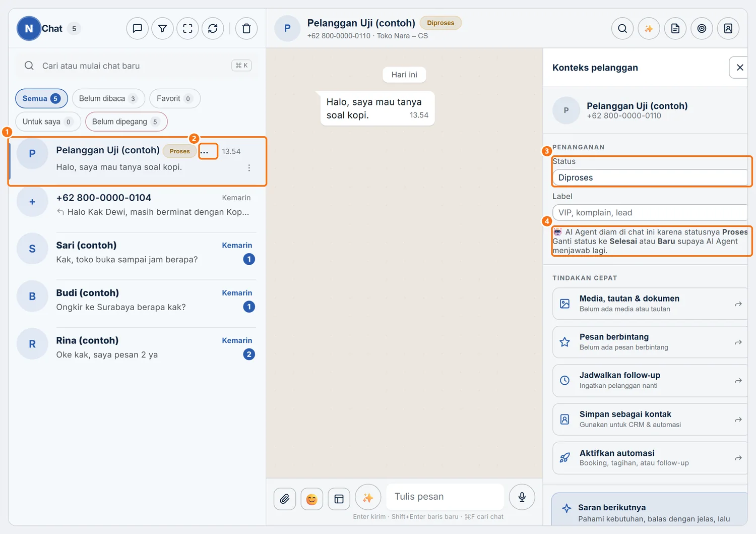Image resolution: width=756 pixels, height=534 pixels.
Task: Click Aktifkan automasi quick action
Action: coord(650,458)
